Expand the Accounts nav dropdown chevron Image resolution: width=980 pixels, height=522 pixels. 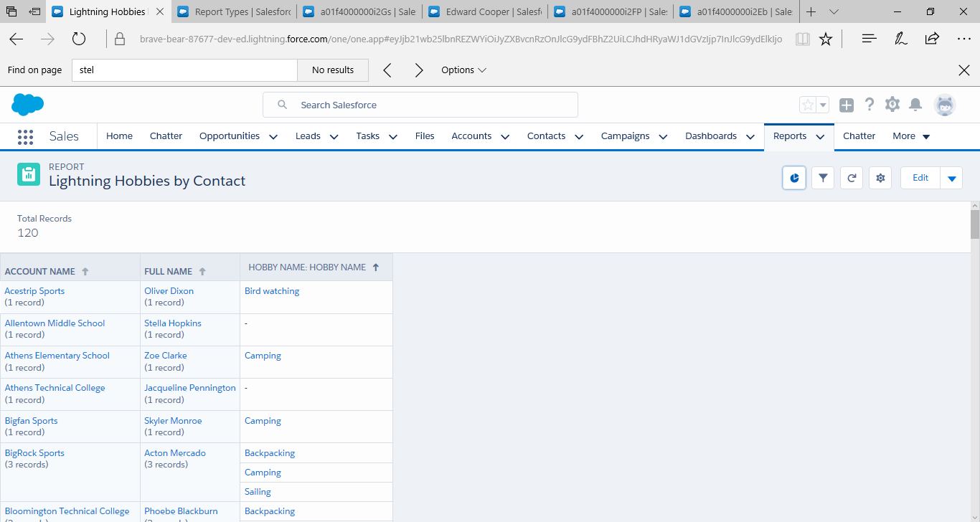point(505,137)
